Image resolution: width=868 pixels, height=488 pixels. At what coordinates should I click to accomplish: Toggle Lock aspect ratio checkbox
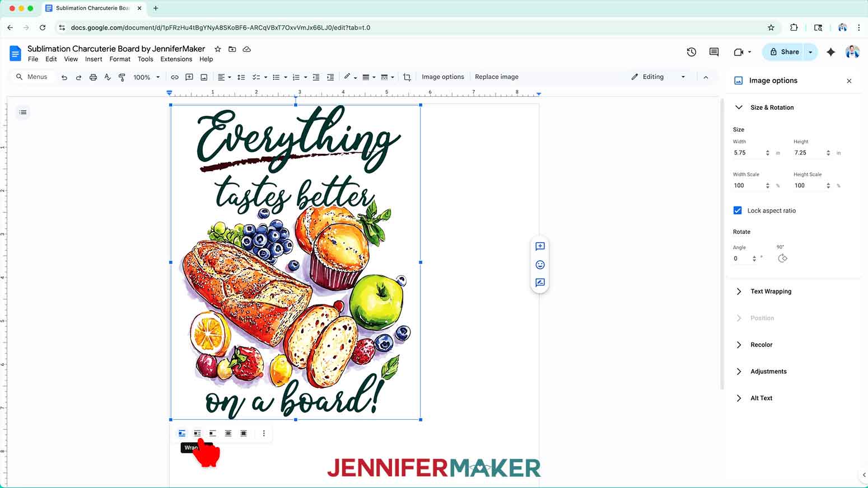pos(738,210)
